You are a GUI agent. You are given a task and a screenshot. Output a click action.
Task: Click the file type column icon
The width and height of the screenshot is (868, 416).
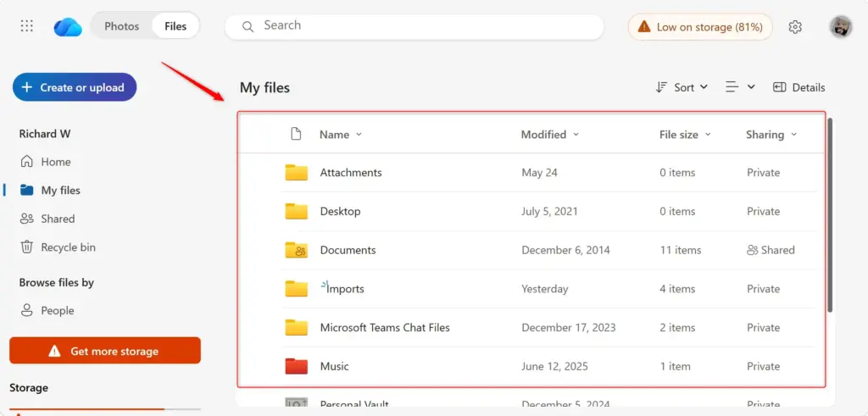tap(296, 134)
